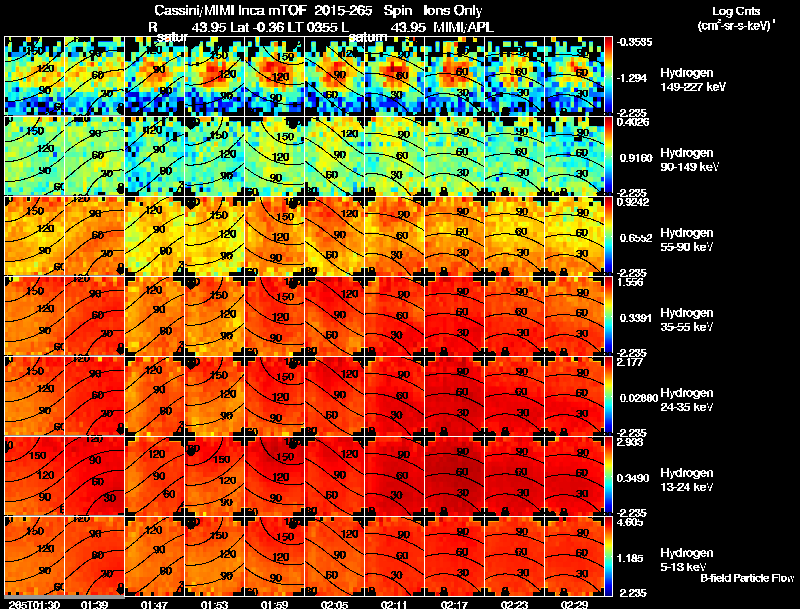Screen dimensions: 800x609
Task: Click the '0.6552' colorbar value
Action: (636, 238)
